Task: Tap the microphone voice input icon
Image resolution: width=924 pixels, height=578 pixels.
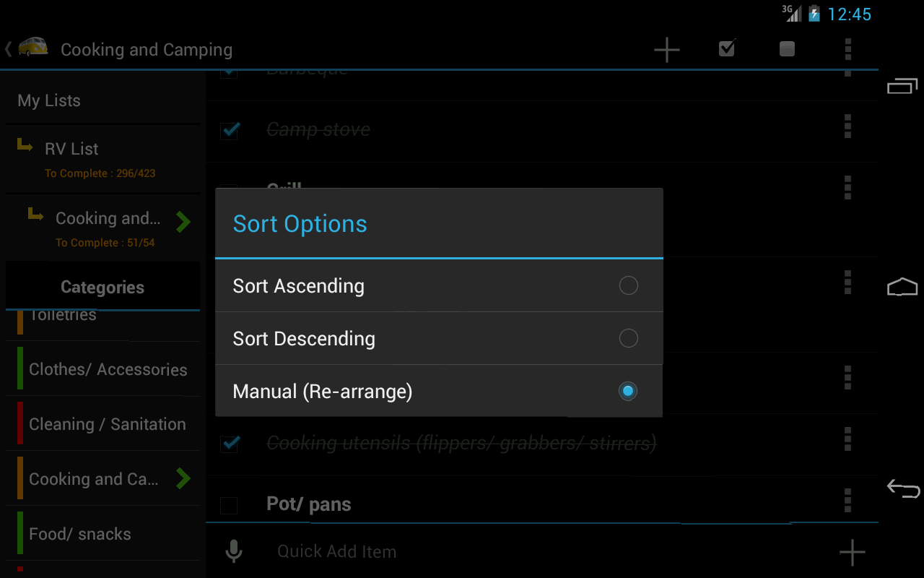Action: [233, 551]
